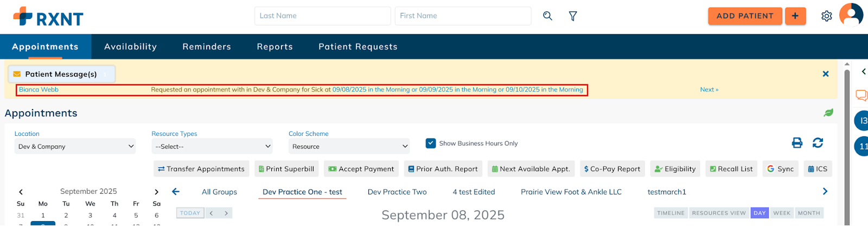Open the settings gear icon
Image resolution: width=868 pixels, height=227 pixels.
point(826,16)
